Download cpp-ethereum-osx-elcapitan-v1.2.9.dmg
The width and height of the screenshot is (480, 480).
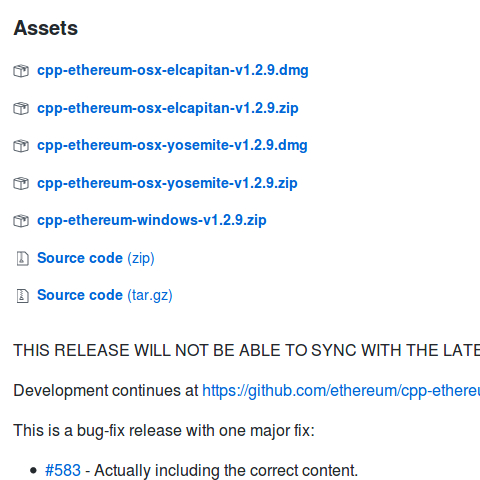[x=173, y=70]
